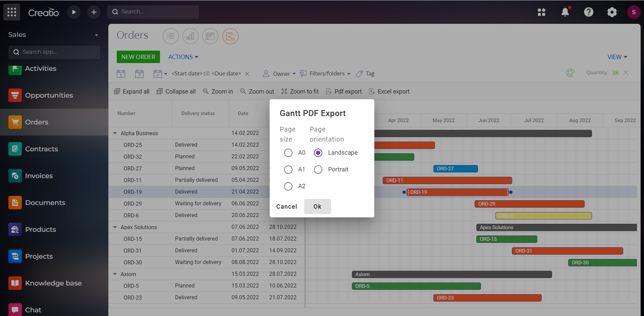Confirm export with the Ok button
644x316 pixels.
point(317,206)
